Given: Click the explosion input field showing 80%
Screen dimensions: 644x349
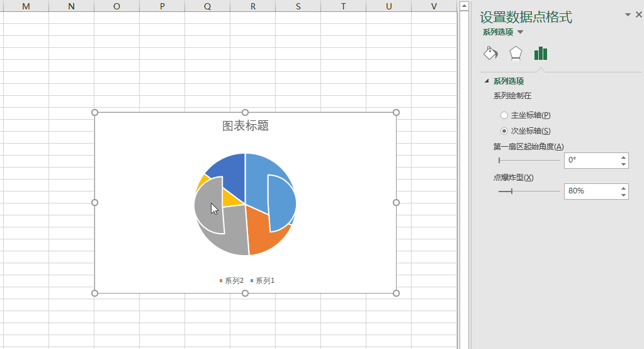Looking at the screenshot, I should pos(591,191).
